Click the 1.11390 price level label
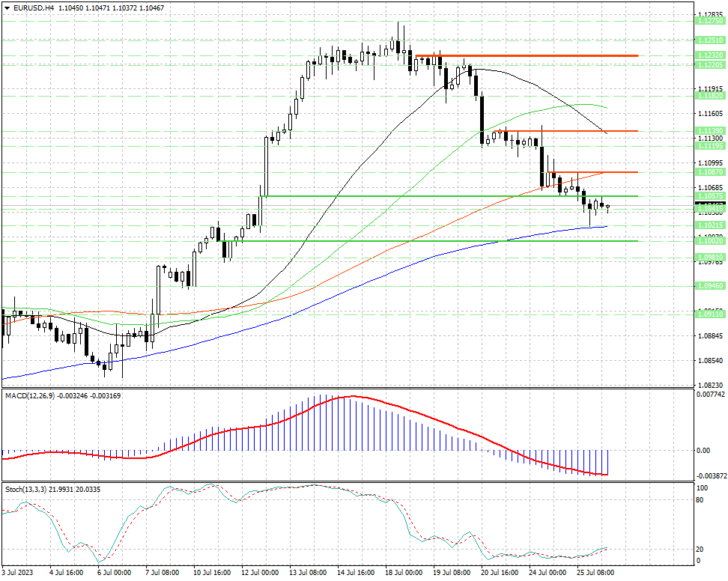 [x=710, y=131]
